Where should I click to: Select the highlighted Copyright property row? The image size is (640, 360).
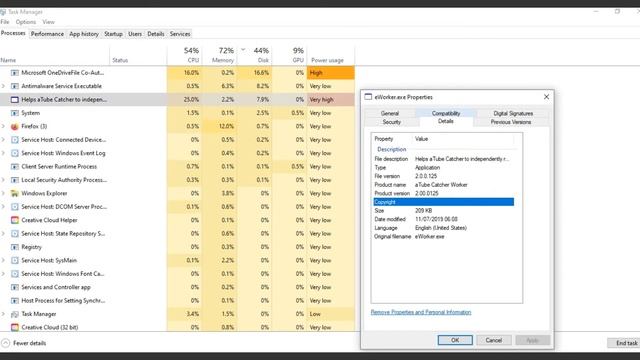coord(444,202)
